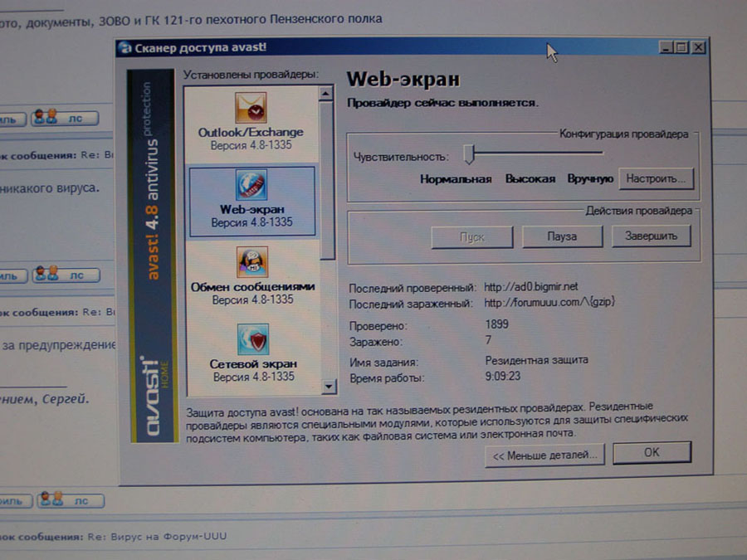Pause the provider with Пауза
Screen dimensions: 747x560
(x=562, y=236)
